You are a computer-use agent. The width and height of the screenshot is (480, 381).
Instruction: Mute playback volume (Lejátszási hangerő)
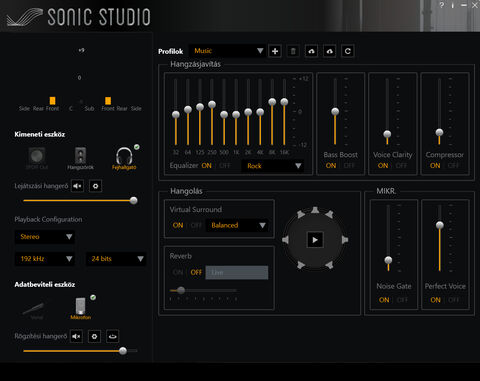tap(77, 186)
